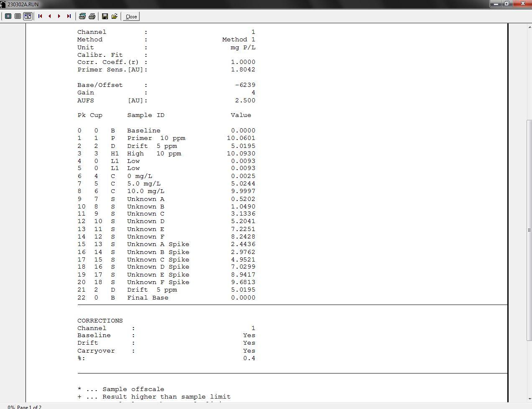Screen dimensions: 532x409
Task: Jump to the first page of the report
Action: click(x=40, y=16)
